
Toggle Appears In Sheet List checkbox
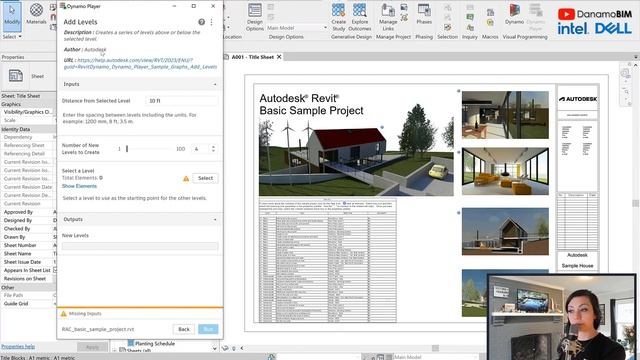click(x=55, y=270)
